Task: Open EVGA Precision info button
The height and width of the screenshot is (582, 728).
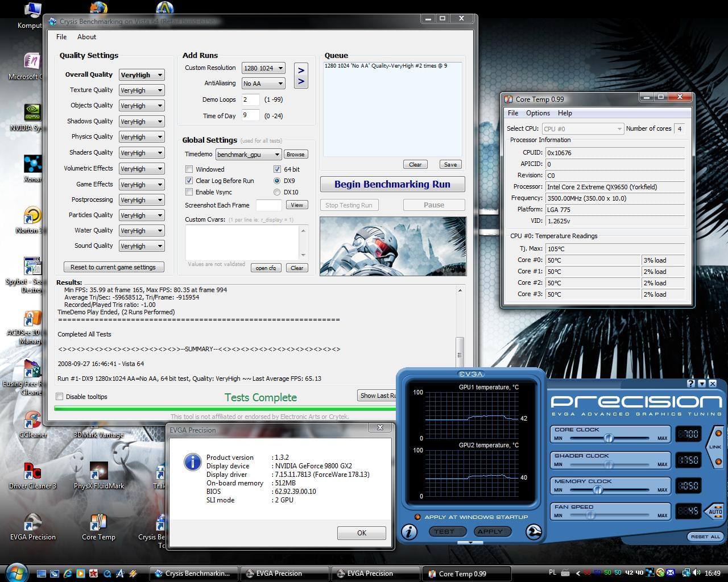Action: (409, 532)
